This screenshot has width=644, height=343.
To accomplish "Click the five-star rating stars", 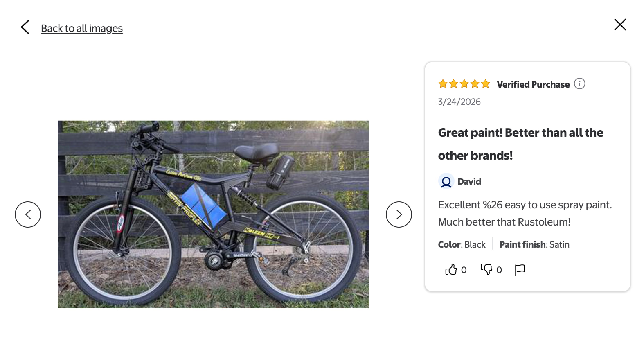I will [464, 84].
